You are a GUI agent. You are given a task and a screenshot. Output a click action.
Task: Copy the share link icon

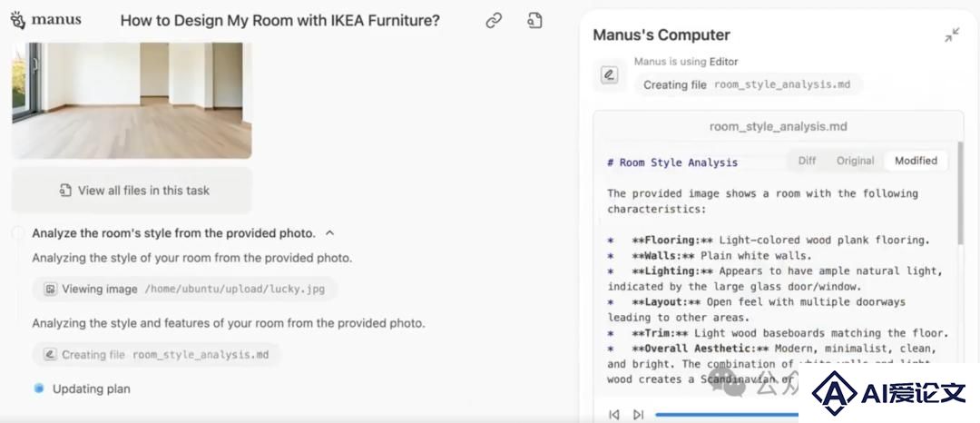494,21
